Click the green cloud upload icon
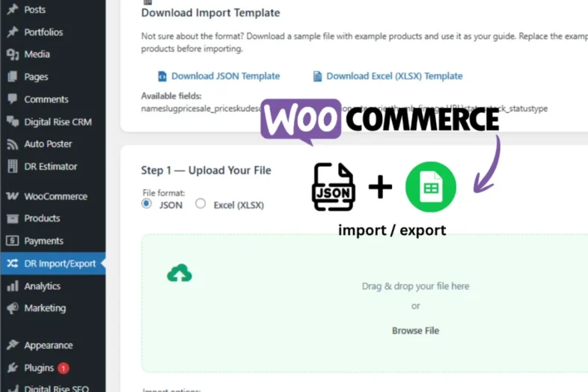Viewport: 588px width, 392px height. [180, 273]
